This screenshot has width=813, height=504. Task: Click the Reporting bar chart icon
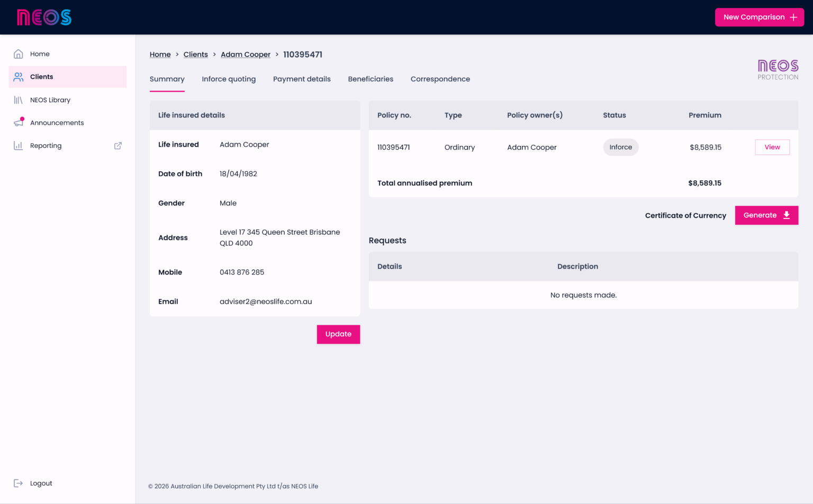coord(19,145)
